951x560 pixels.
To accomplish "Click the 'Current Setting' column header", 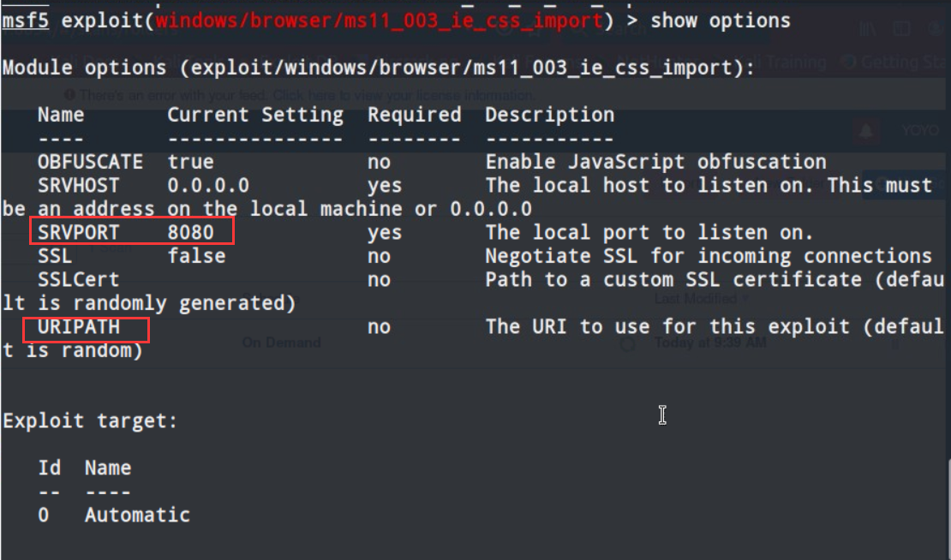I will [254, 115].
